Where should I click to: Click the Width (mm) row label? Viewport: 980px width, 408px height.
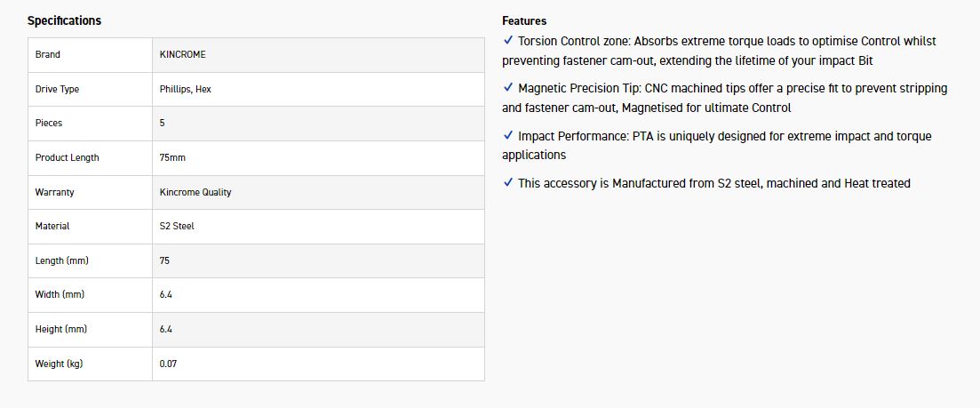[x=60, y=295]
